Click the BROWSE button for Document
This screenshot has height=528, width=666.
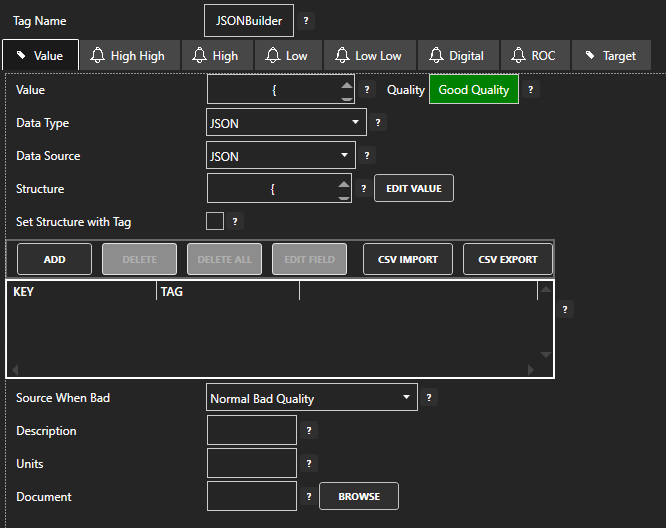tap(358, 496)
